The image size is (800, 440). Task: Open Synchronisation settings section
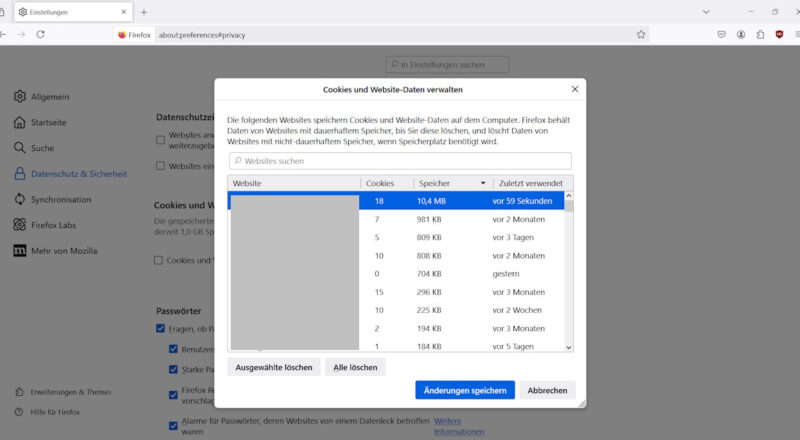(53, 199)
